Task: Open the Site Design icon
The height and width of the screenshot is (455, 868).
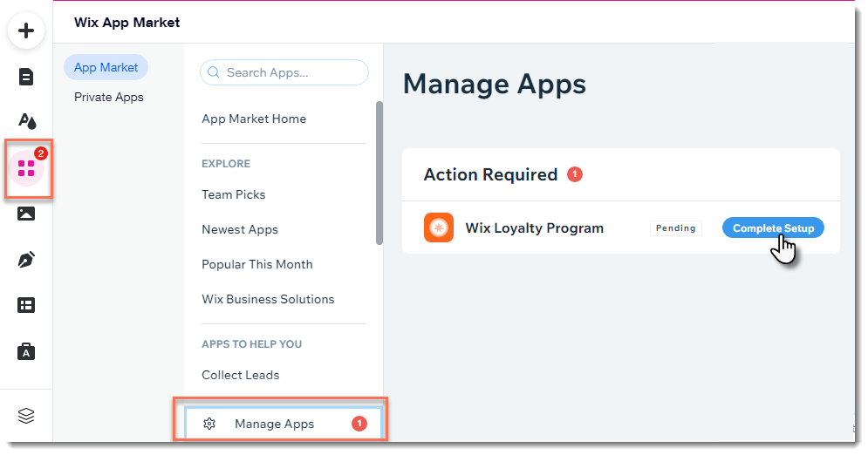Action: point(26,120)
